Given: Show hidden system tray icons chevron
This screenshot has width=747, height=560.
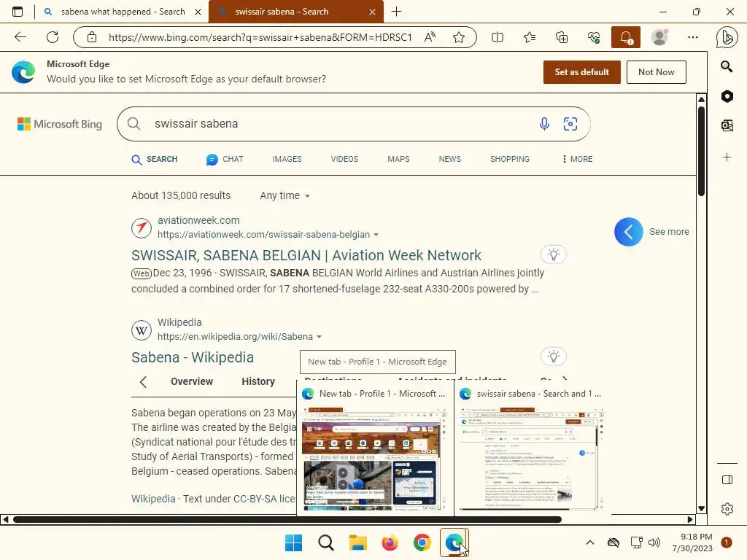Looking at the screenshot, I should [x=589, y=542].
